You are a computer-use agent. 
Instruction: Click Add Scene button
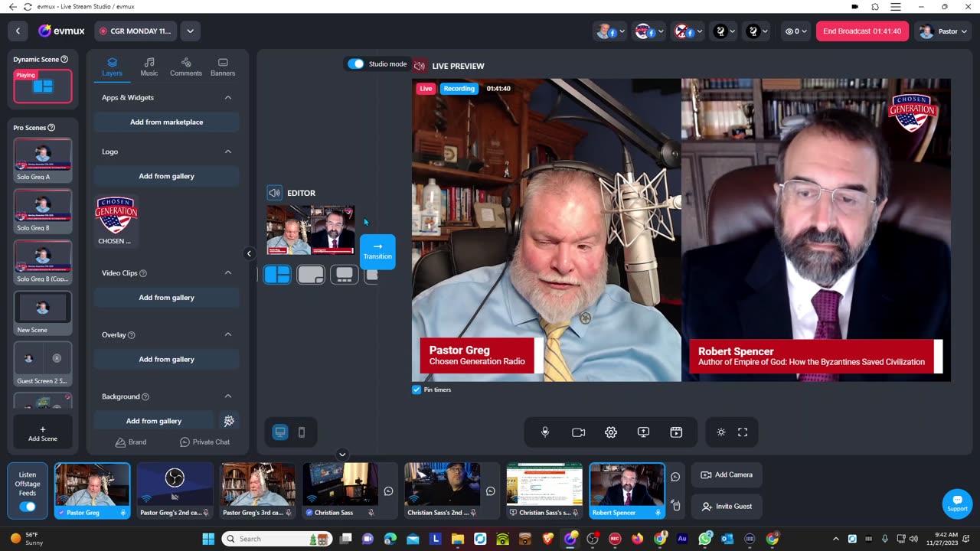tap(43, 433)
